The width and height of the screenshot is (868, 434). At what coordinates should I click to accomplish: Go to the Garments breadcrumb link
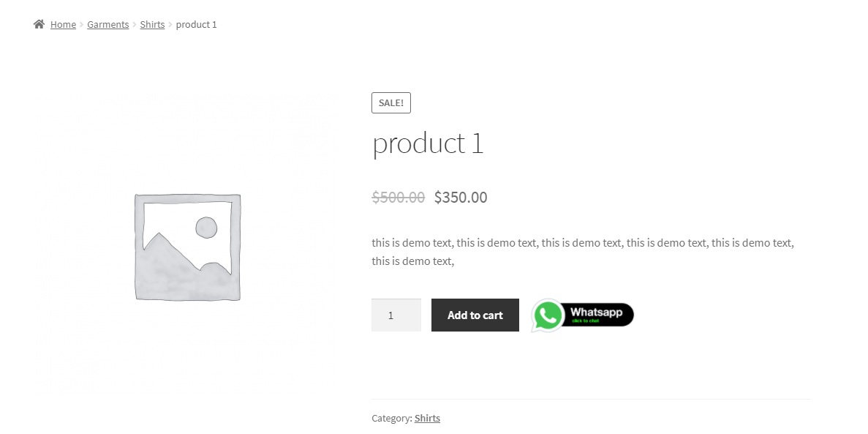(108, 24)
